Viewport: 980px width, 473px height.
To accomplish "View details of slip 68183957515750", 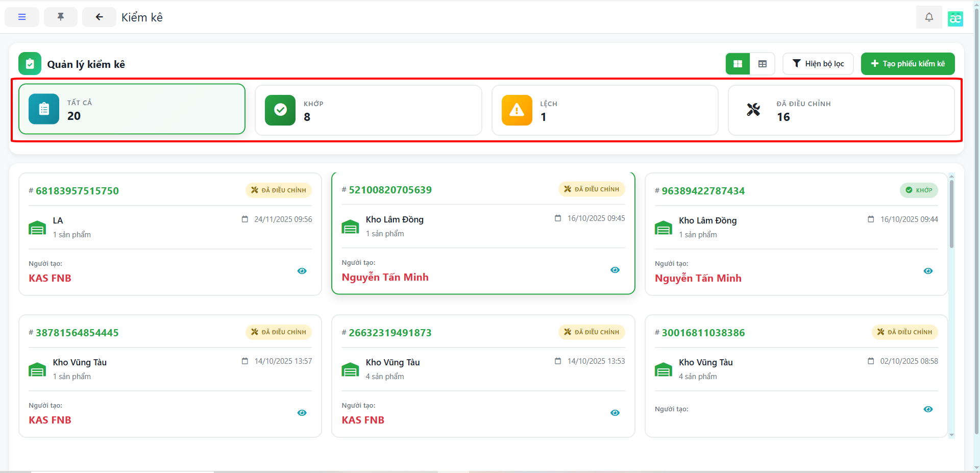I will point(302,271).
